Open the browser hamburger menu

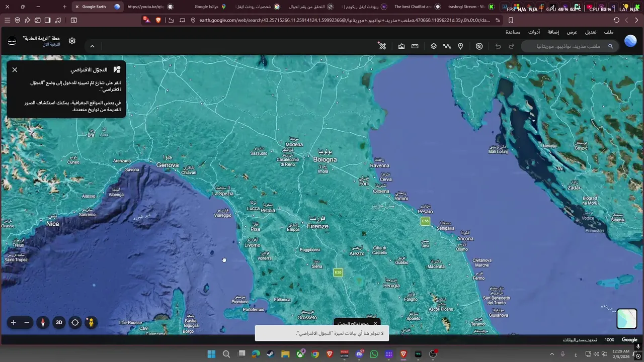(7, 20)
